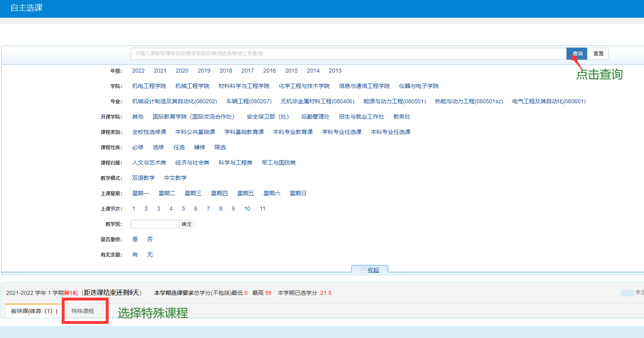Filter by 全校性选修课 course category
The width and height of the screenshot is (644, 338).
tap(149, 132)
